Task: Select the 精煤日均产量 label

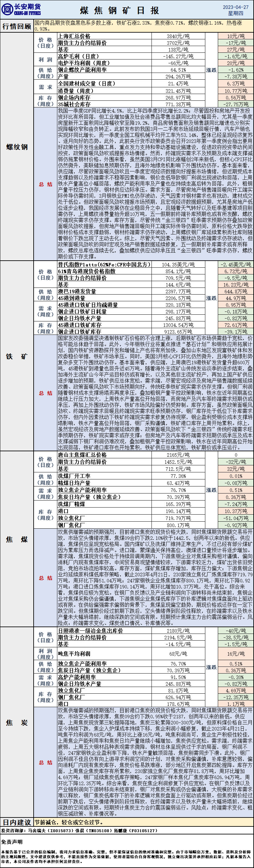Action: (x=74, y=483)
